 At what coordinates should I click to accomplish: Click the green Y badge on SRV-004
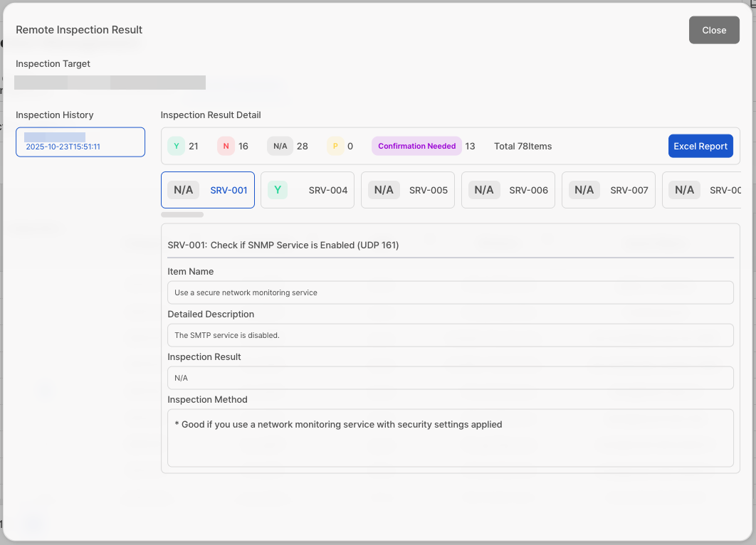click(278, 190)
